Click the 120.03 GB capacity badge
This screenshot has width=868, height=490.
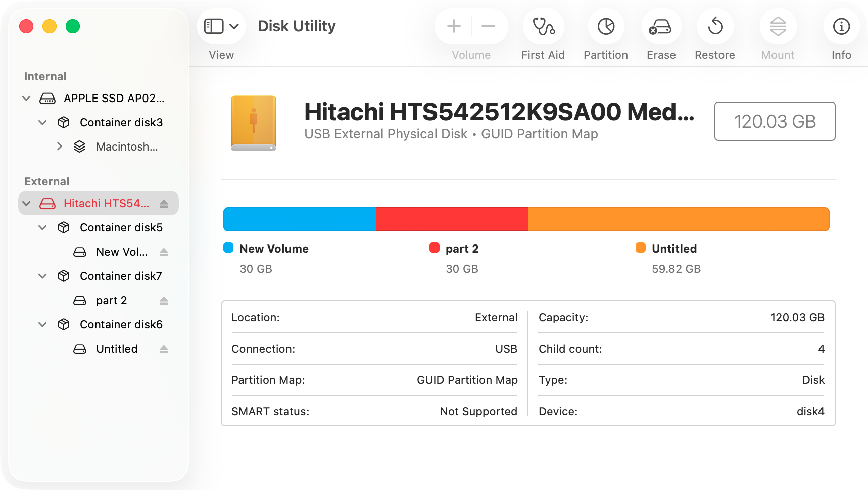(775, 121)
